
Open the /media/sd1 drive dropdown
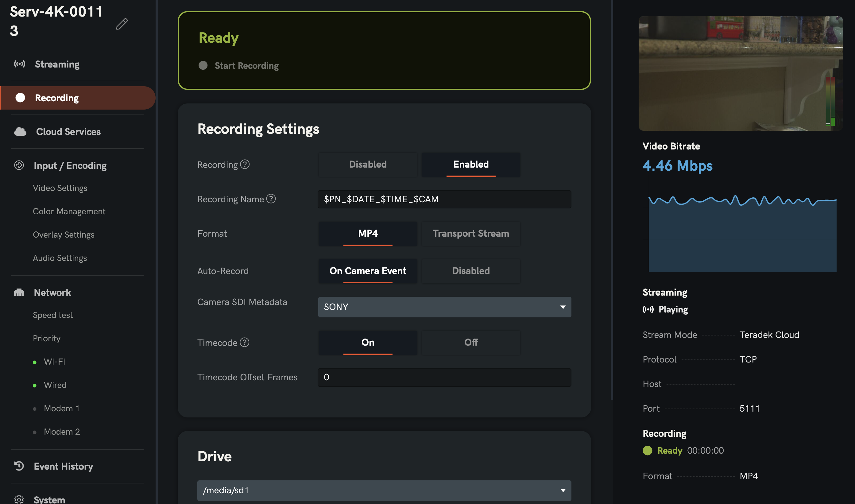[384, 490]
